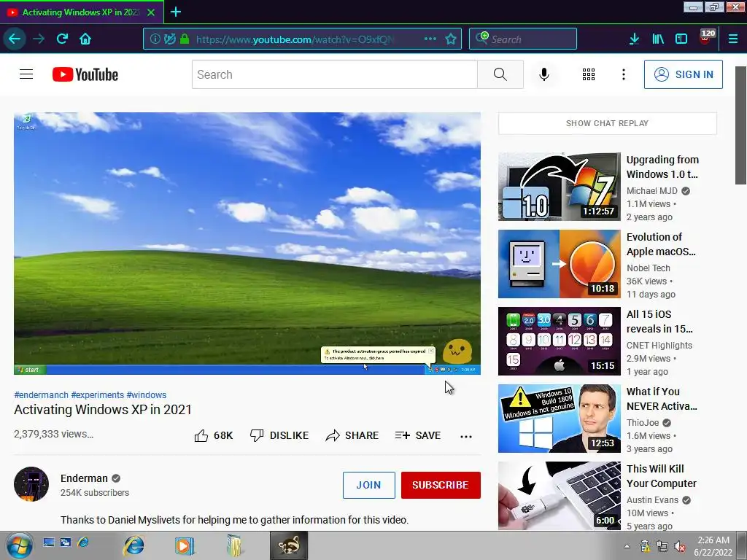Click the browser toolbar Search box
The height and width of the screenshot is (560, 747).
(522, 39)
